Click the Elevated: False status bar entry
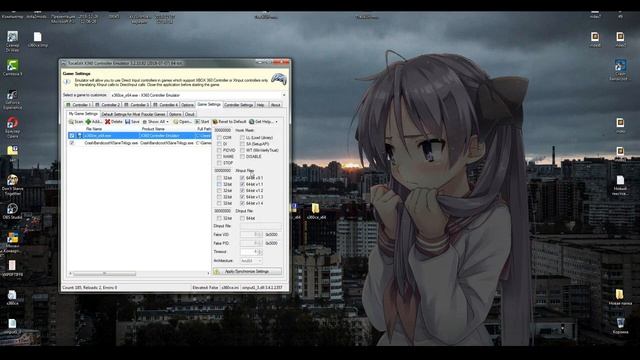Image resolution: width=640 pixels, height=360 pixels. (x=205, y=288)
